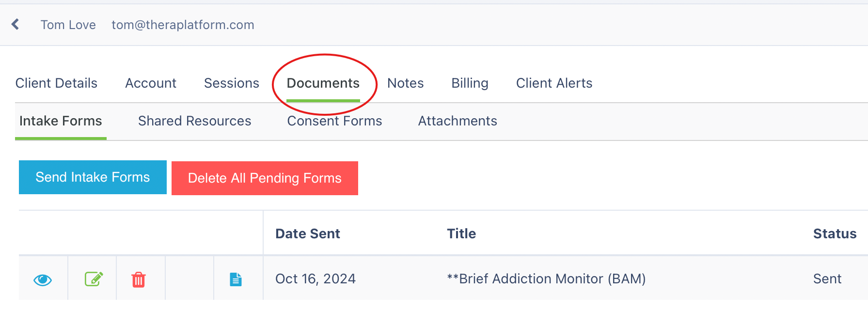The height and width of the screenshot is (309, 868).
Task: Open the blue document icon in the row
Action: click(x=236, y=279)
